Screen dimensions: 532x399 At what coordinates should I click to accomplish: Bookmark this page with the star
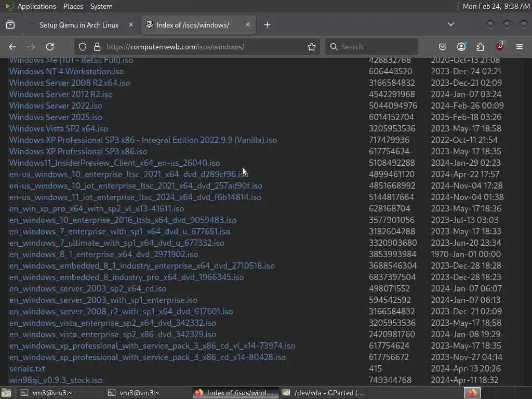(312, 47)
